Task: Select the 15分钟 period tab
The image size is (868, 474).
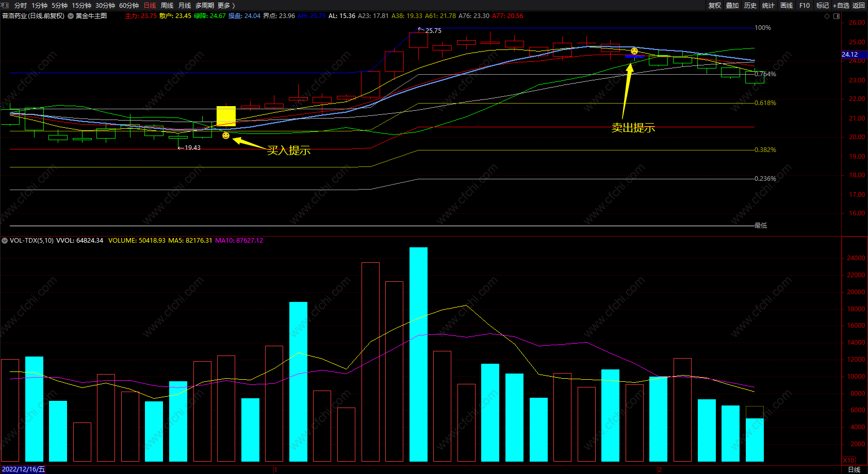Action: 81,5
